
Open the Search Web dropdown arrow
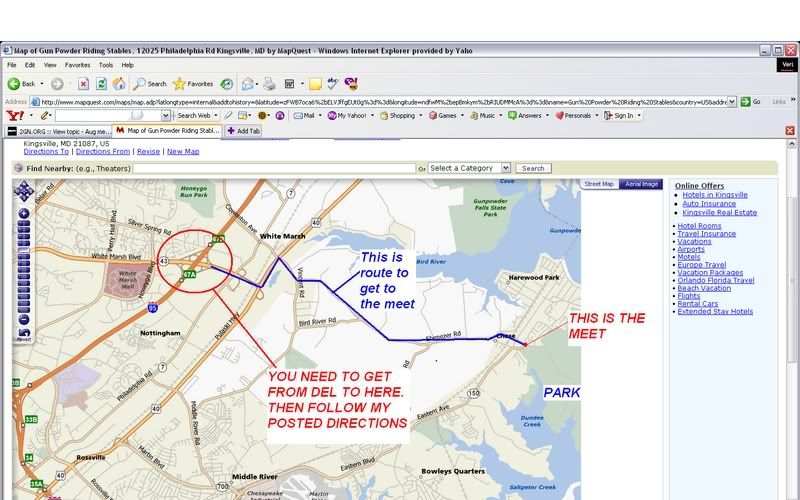pos(215,115)
